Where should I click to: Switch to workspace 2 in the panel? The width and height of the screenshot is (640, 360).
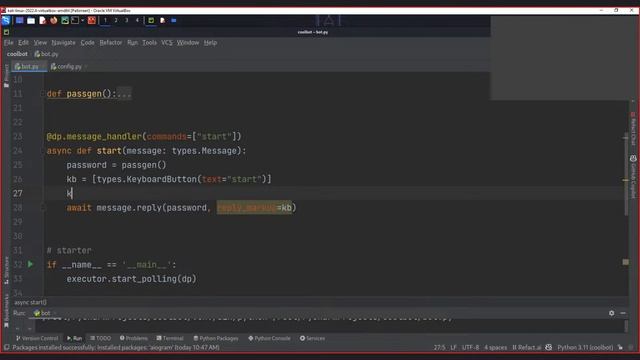tap(116, 20)
